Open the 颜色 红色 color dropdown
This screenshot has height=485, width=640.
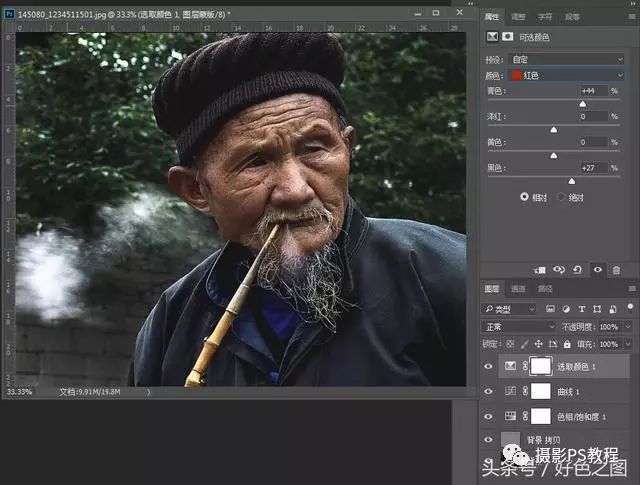566,75
